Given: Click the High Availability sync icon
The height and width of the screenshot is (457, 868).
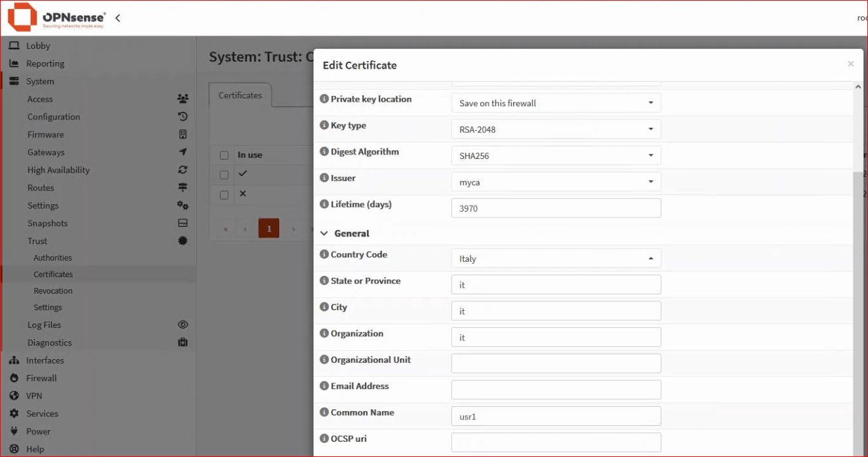Looking at the screenshot, I should pyautogui.click(x=183, y=170).
